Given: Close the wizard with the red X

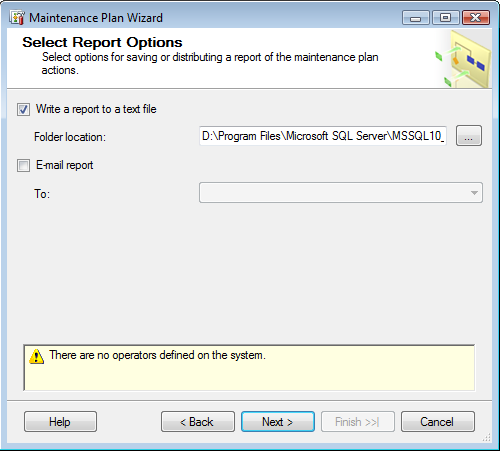Looking at the screenshot, I should coord(476,18).
